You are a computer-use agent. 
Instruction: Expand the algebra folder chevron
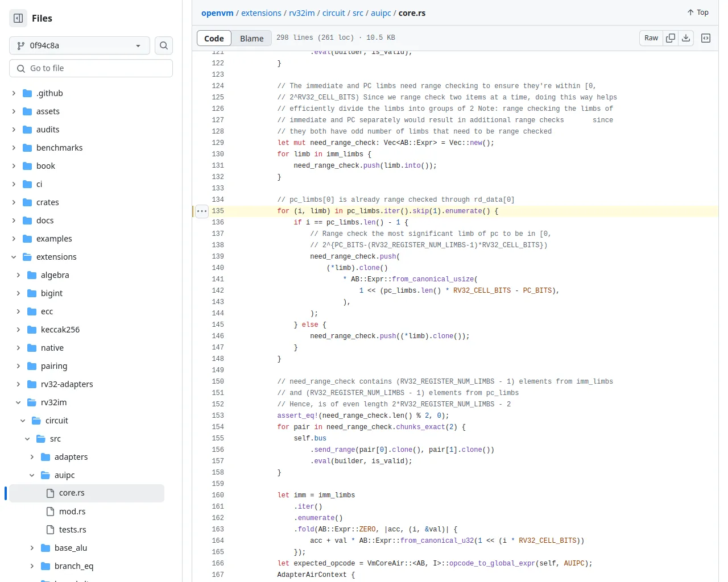tap(18, 275)
